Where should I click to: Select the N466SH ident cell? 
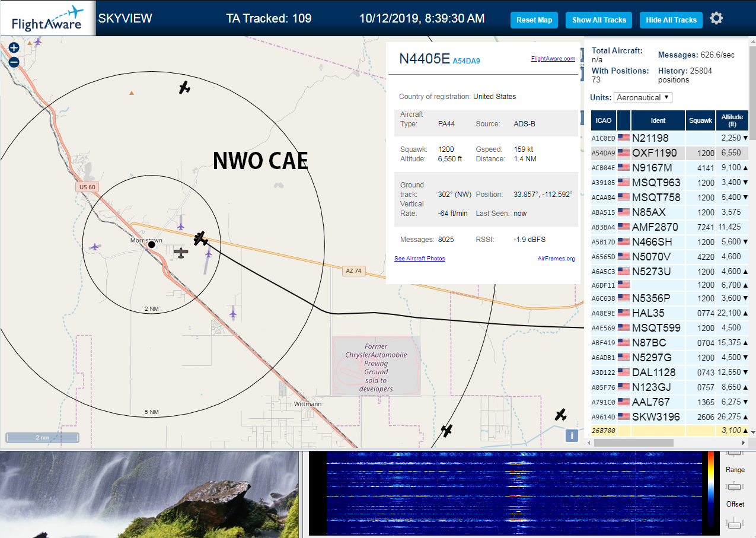[x=658, y=241]
